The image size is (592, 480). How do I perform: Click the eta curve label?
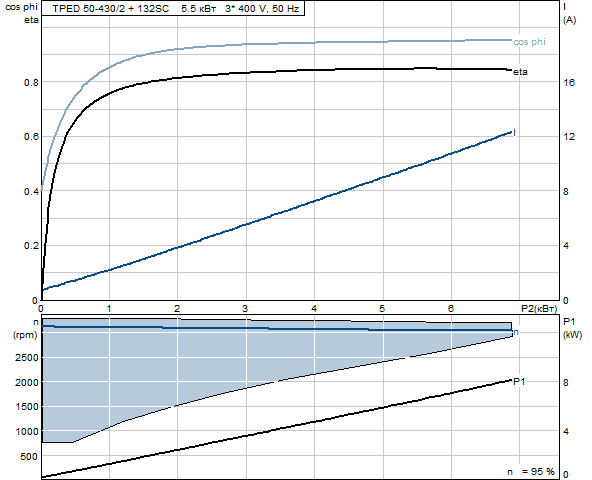pos(520,72)
